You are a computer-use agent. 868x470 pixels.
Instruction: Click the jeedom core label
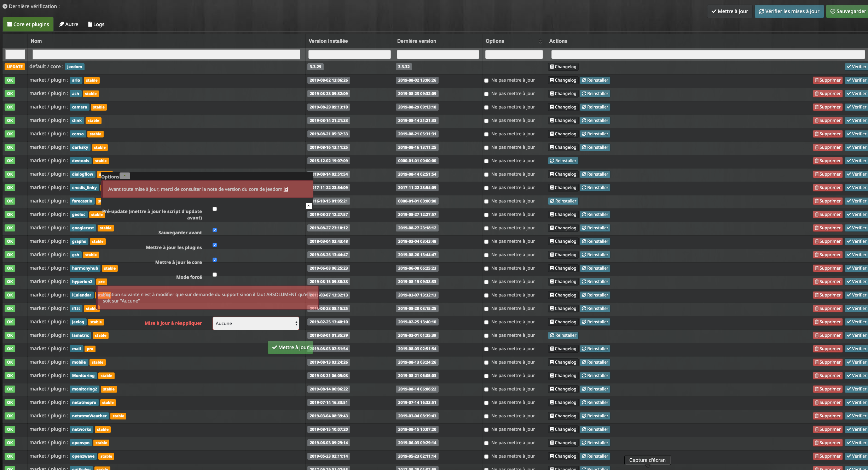pos(75,67)
